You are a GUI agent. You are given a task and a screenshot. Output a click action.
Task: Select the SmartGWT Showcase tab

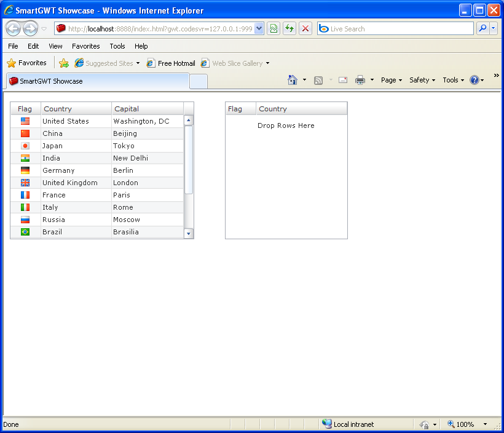pos(98,81)
